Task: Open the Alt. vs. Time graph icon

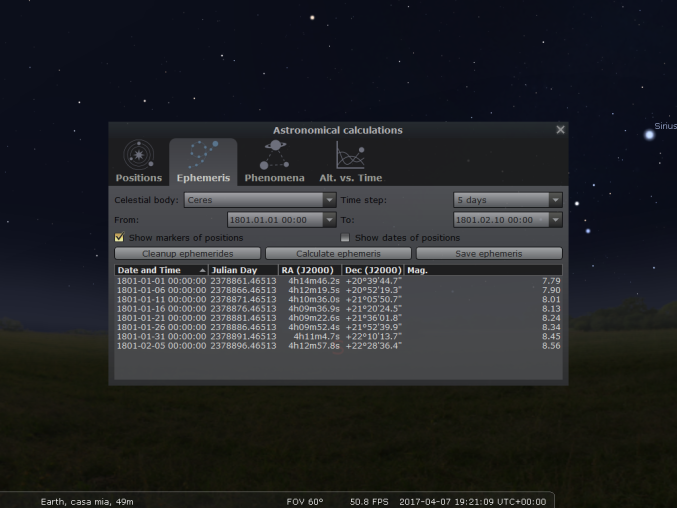Action: click(350, 155)
